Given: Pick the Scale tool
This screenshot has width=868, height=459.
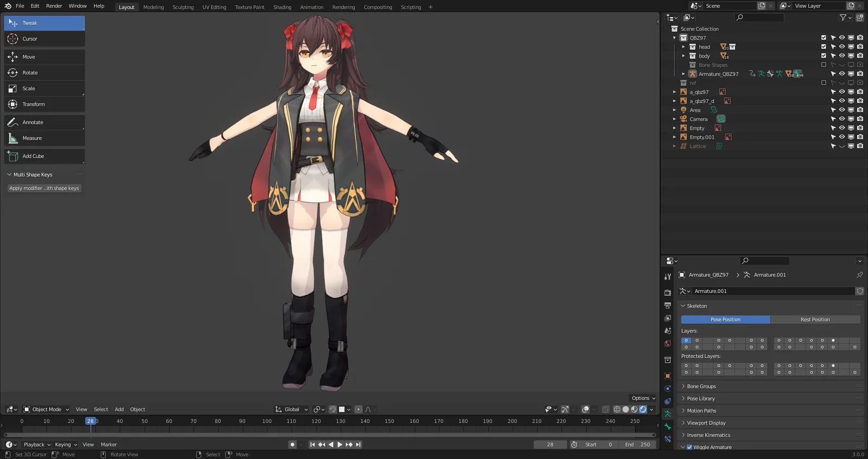Looking at the screenshot, I should [x=44, y=88].
